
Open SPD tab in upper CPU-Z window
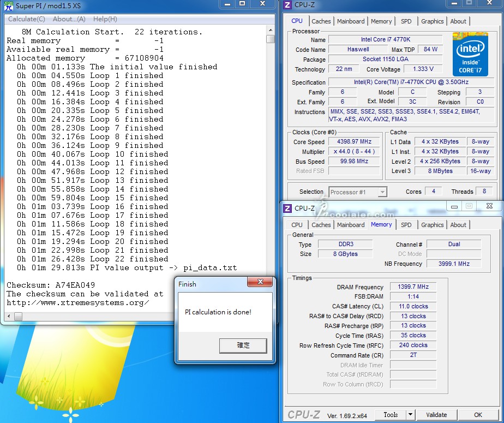406,21
